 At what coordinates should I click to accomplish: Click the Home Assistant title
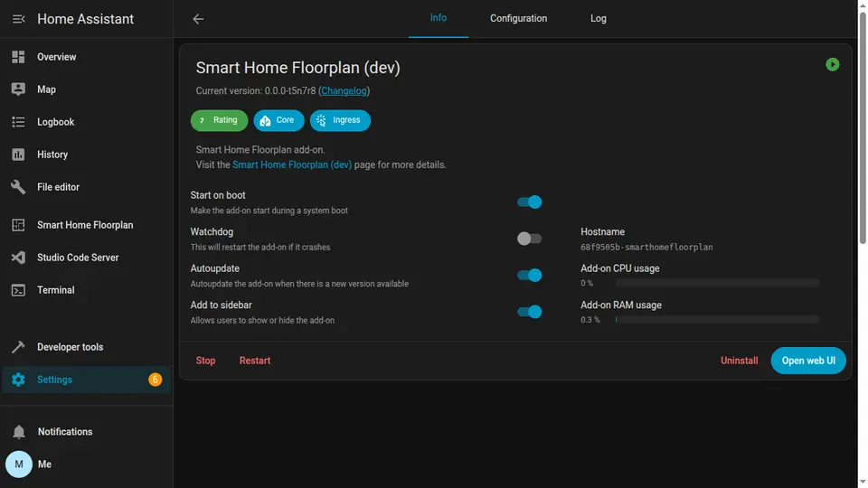(85, 19)
